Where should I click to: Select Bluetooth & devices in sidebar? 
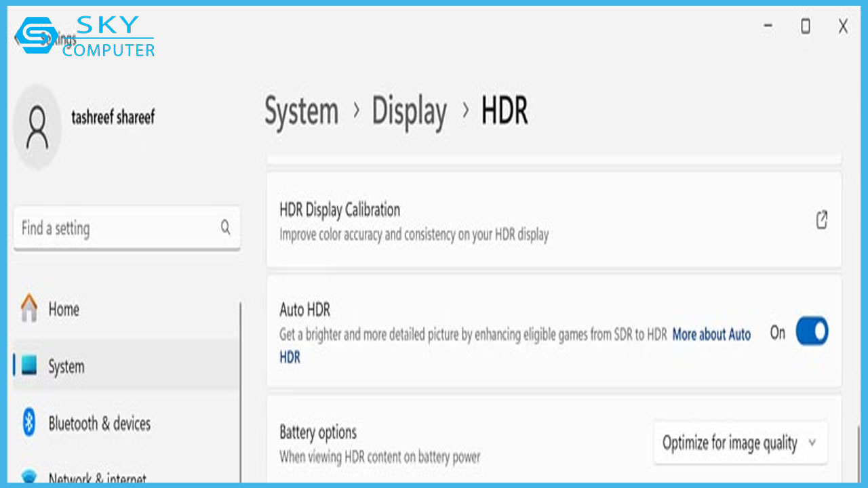99,424
